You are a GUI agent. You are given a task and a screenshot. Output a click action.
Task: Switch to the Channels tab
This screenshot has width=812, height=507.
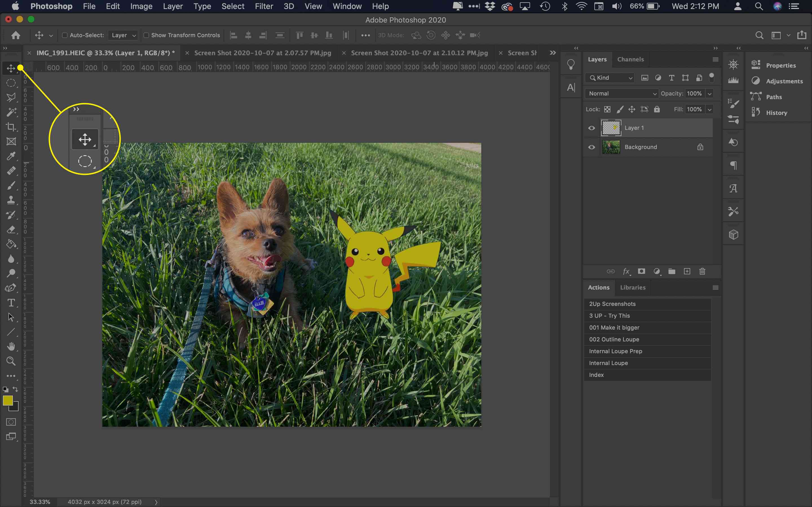631,58
